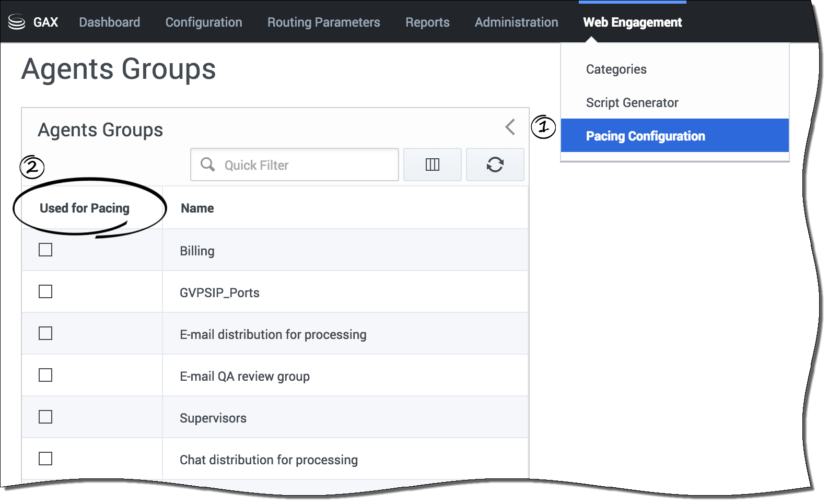
Task: Click the GAX logo icon
Action: tap(17, 22)
